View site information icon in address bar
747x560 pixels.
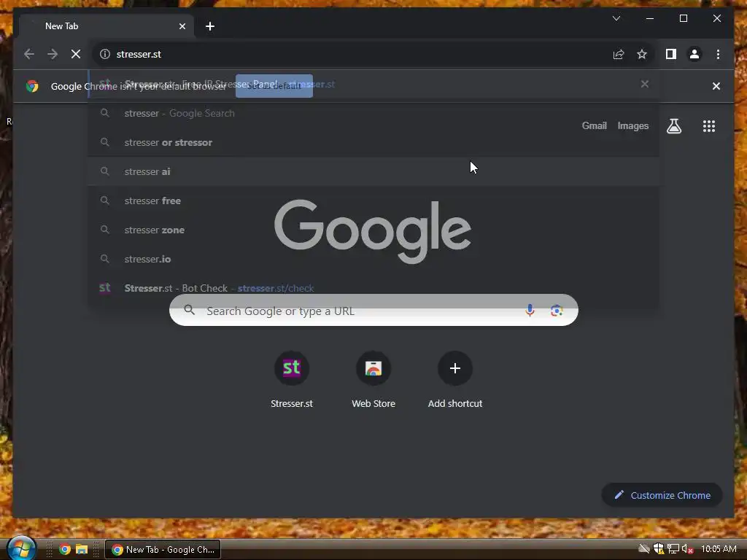pyautogui.click(x=105, y=54)
